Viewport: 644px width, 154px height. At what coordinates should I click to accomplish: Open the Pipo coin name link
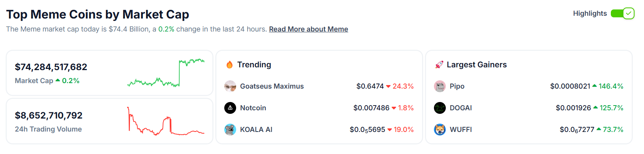point(457,86)
